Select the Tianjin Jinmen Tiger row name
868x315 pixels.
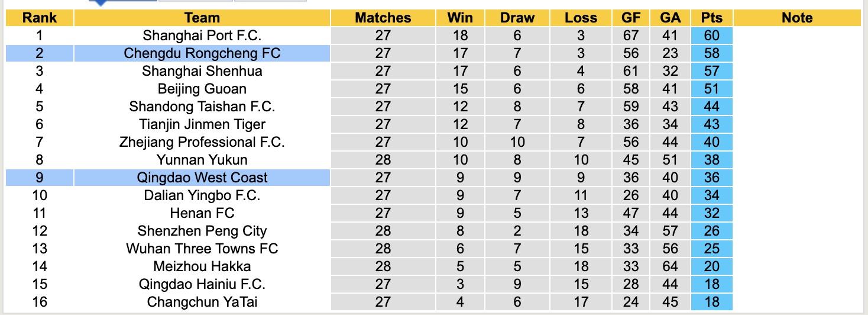point(202,124)
